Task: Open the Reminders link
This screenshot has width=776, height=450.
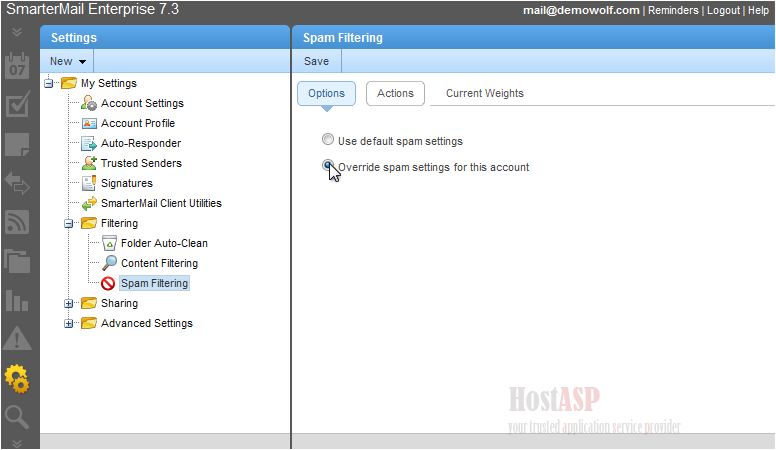Action: point(673,10)
